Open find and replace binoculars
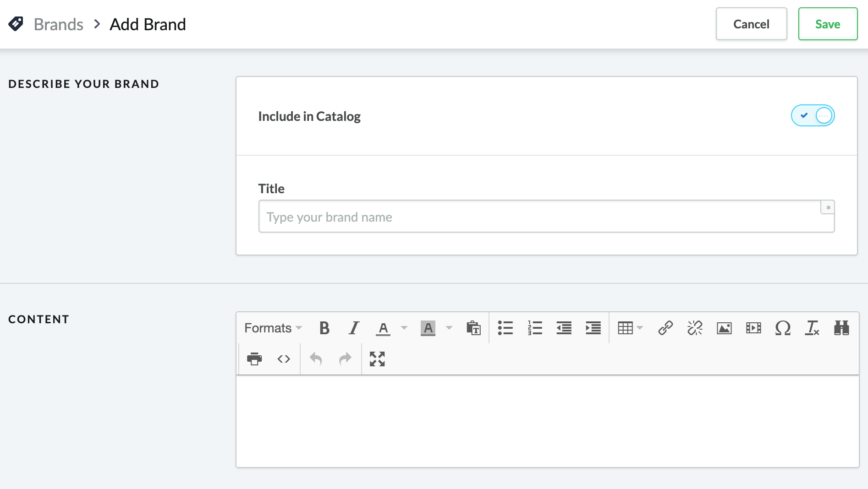Screen dimensions: 868x489 pyautogui.click(x=841, y=328)
